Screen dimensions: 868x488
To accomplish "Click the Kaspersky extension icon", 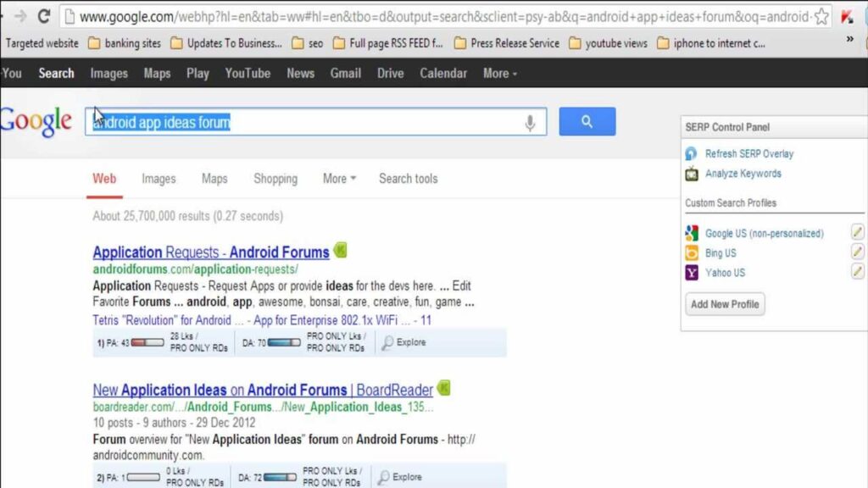I will [x=847, y=17].
